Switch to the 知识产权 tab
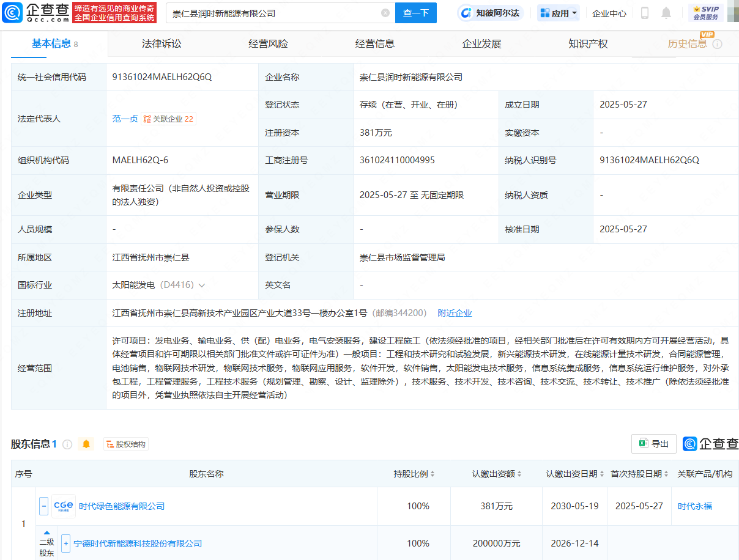 [x=588, y=43]
